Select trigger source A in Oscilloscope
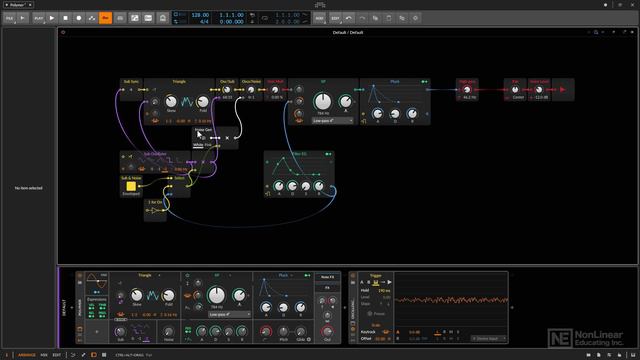 [x=362, y=282]
